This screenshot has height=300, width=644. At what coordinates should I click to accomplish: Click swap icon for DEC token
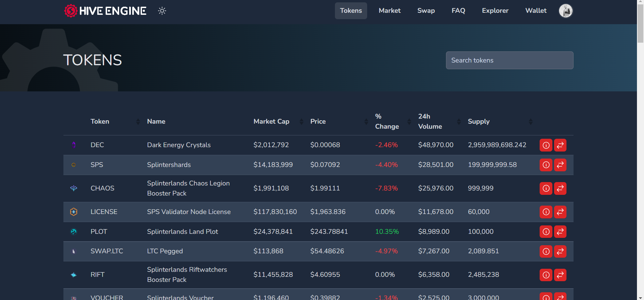pyautogui.click(x=560, y=145)
